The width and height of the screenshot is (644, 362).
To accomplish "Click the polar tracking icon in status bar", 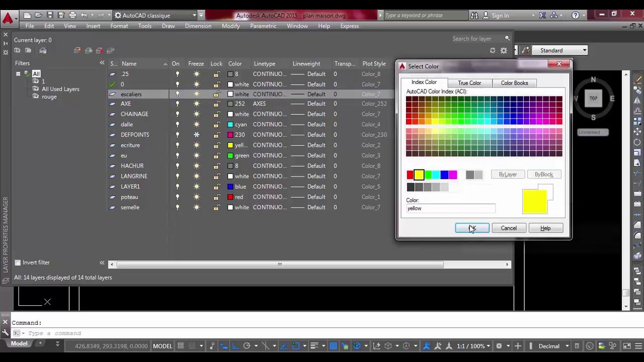I will [x=247, y=346].
